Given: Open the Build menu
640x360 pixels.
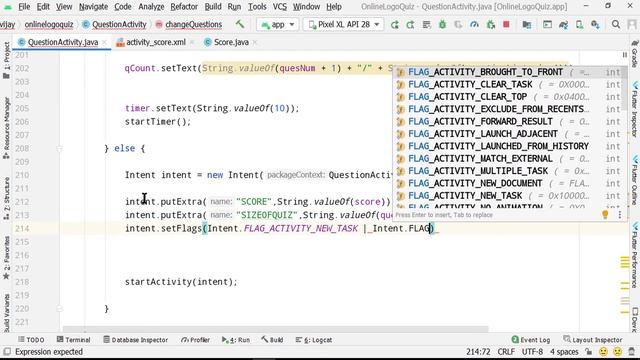Looking at the screenshot, I should pos(213,7).
